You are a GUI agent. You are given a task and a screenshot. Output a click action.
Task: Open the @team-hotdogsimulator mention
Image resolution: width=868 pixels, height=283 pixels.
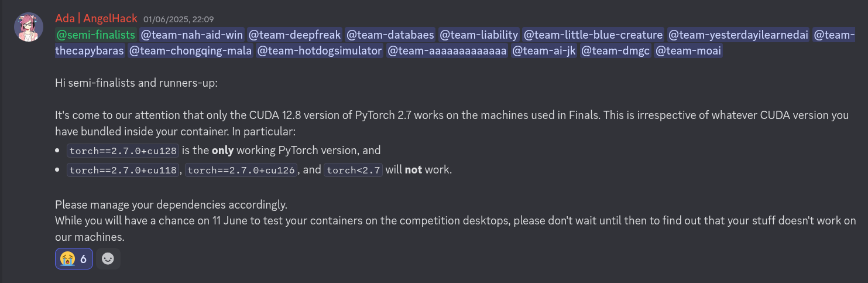point(320,51)
